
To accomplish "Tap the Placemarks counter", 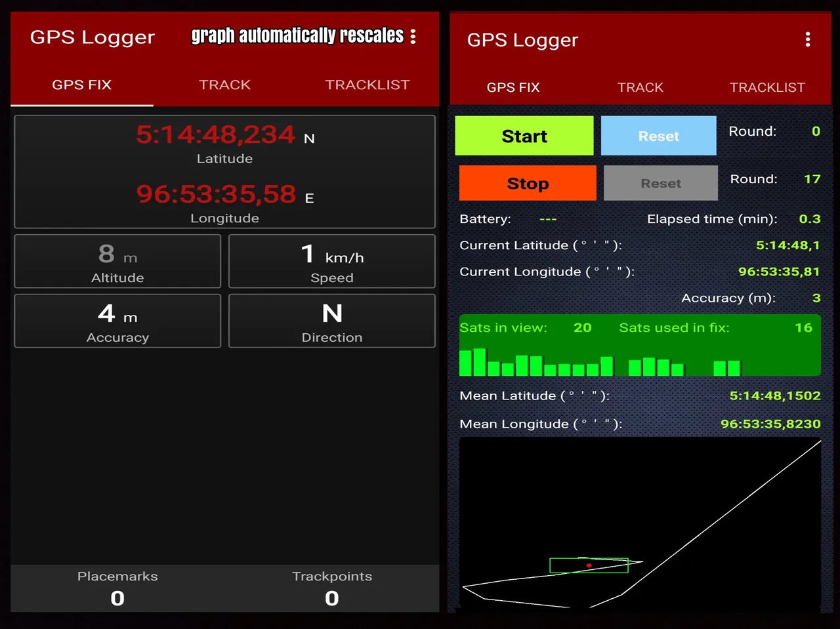I will point(117,588).
